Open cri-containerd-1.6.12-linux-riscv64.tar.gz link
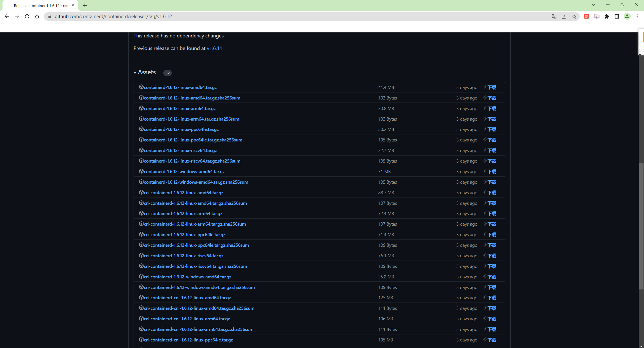The image size is (644, 348). click(184, 256)
